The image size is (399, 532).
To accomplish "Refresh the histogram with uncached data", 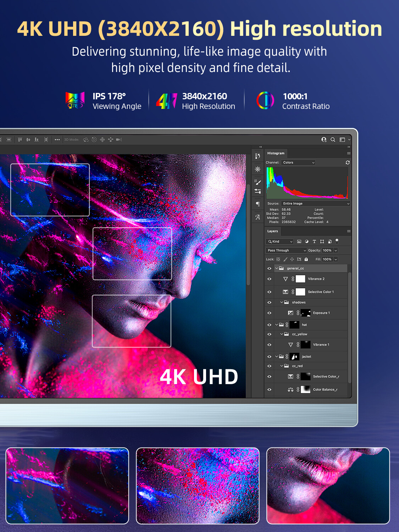I will coord(348,162).
